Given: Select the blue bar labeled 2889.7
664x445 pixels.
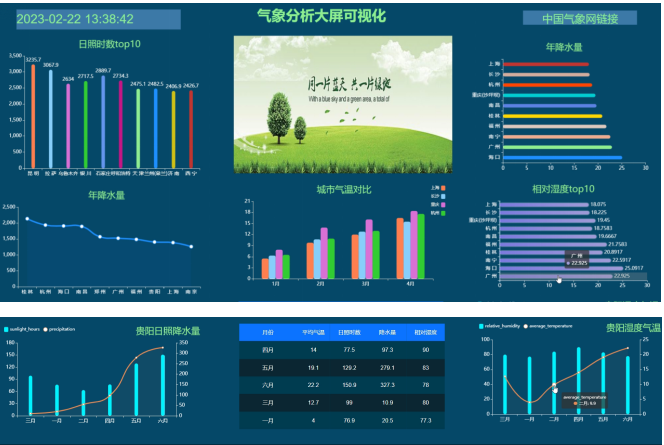Looking at the screenshot, I should [103, 122].
